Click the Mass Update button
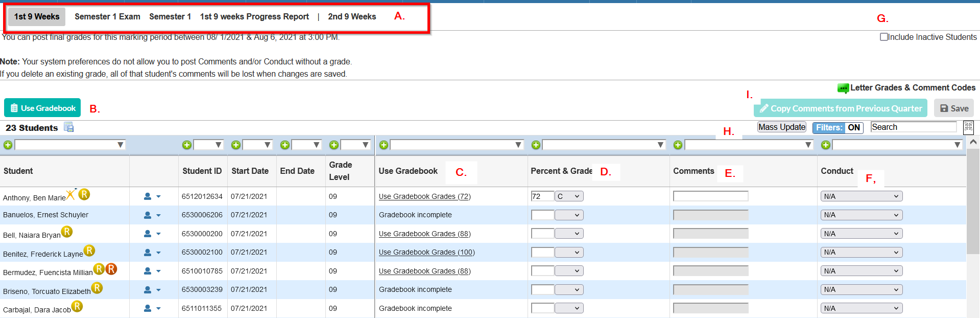 pos(782,127)
